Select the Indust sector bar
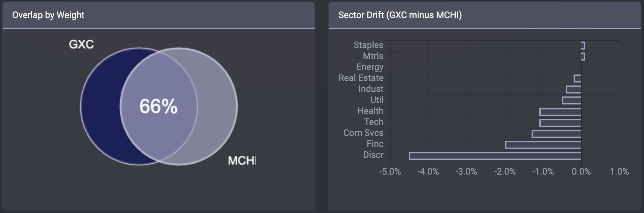The image size is (644, 213). click(574, 89)
